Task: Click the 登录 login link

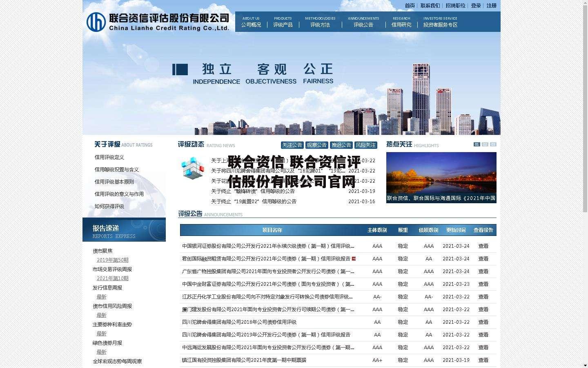Action: coord(476,6)
